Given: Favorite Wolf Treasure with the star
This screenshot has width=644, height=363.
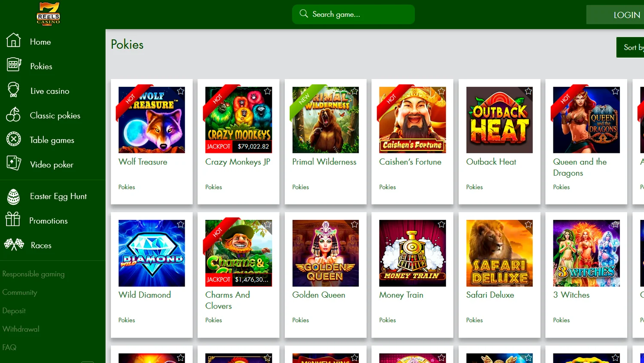Looking at the screenshot, I should pos(181,91).
